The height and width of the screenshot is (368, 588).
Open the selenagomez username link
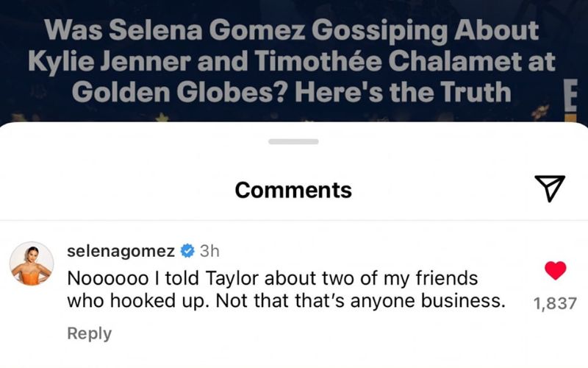pos(121,251)
